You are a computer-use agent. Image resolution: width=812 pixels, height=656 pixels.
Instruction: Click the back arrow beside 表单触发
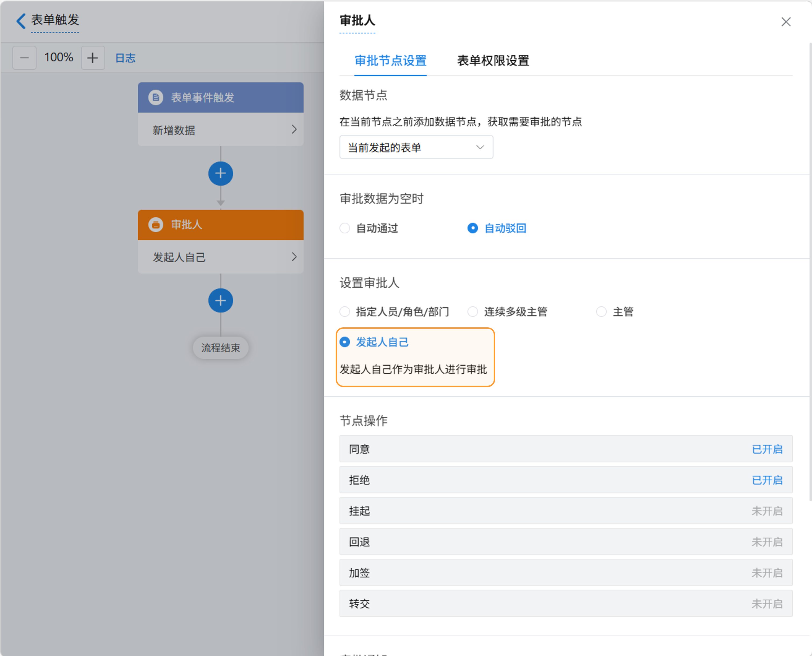21,20
